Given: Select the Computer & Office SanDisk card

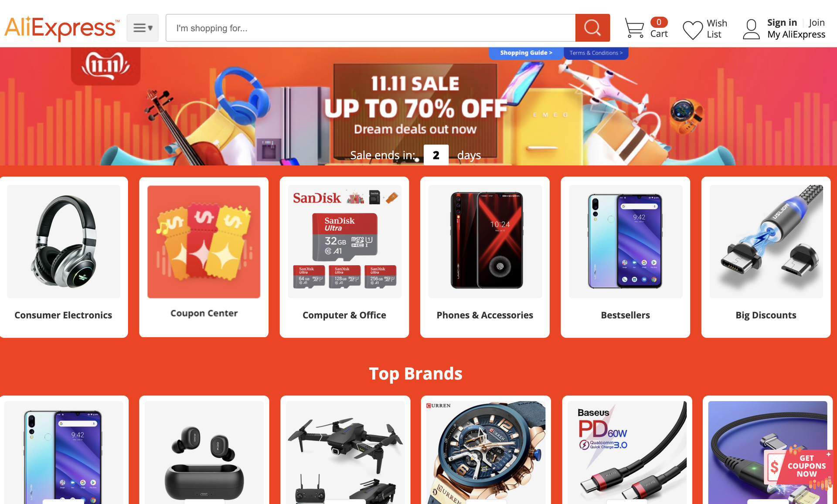Looking at the screenshot, I should pos(344,257).
